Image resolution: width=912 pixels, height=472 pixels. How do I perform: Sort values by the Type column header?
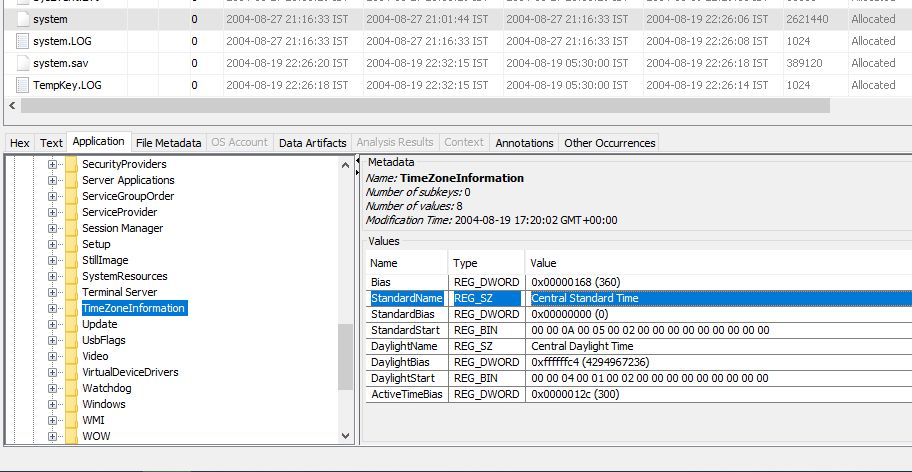click(x=486, y=263)
